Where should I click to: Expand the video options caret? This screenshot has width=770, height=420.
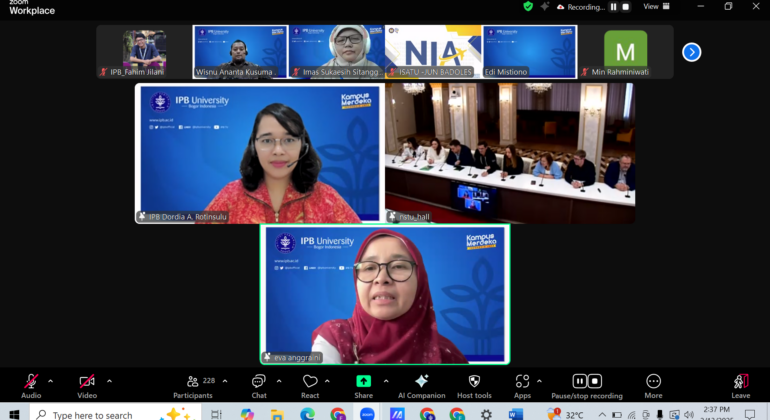(x=109, y=380)
